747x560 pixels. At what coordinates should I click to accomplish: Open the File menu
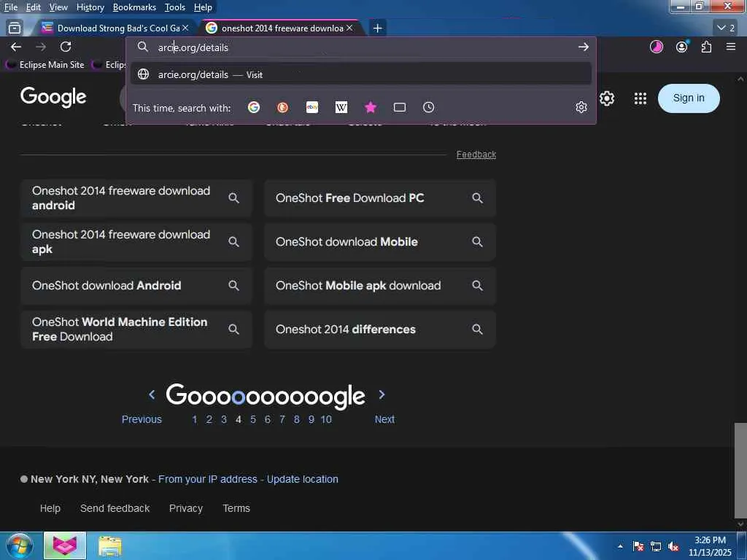pyautogui.click(x=11, y=7)
